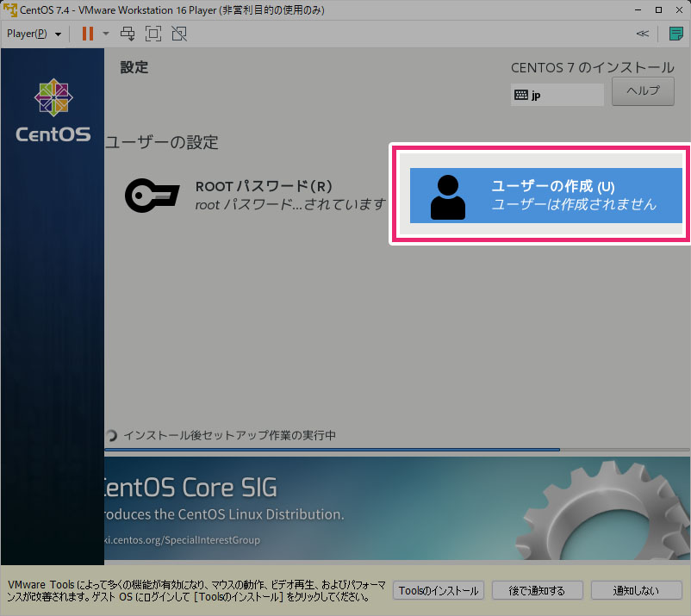Click the CentOS logo in sidebar
This screenshot has height=616, width=691.
coord(53,110)
